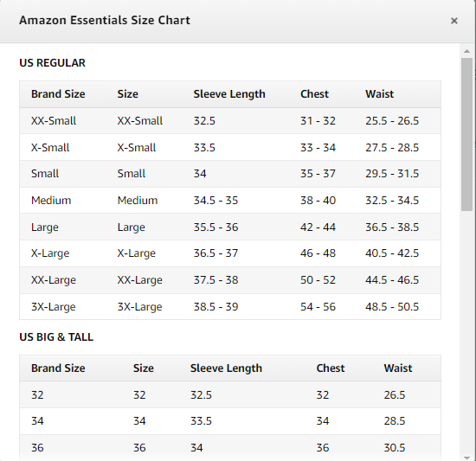This screenshot has height=461, width=476.
Task: Click the Amazon Essentials Size Chart title
Action: tap(105, 20)
